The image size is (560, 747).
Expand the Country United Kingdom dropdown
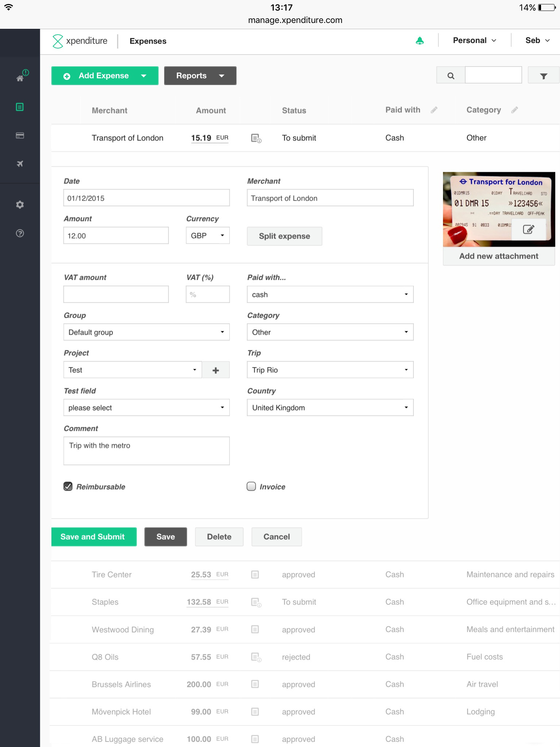point(330,407)
